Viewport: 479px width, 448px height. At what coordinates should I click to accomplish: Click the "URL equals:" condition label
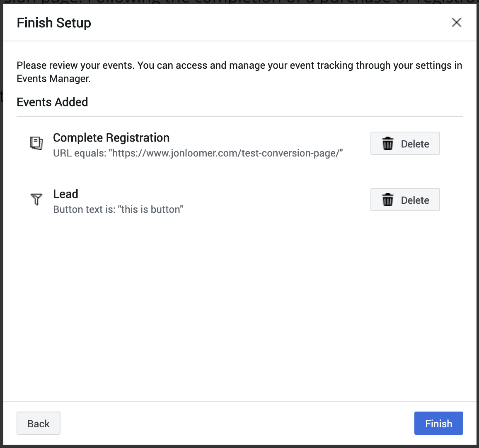point(80,153)
